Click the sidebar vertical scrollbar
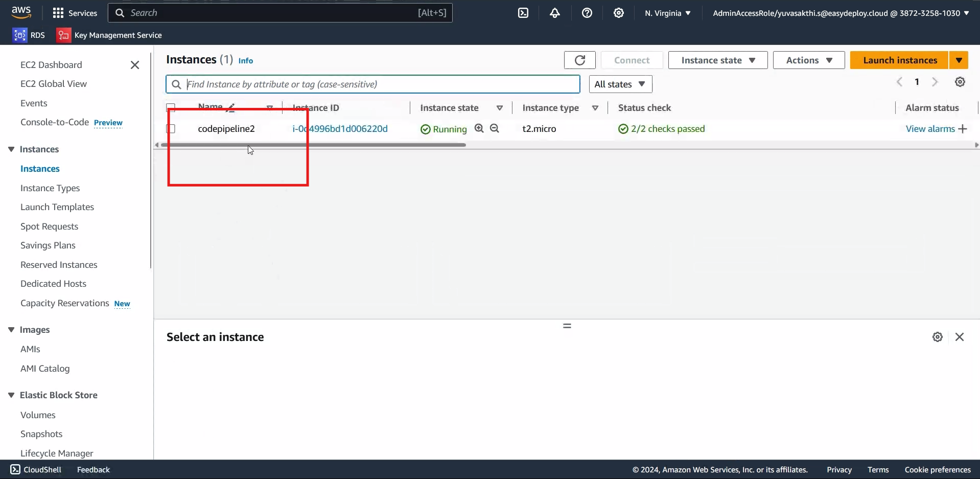Screen dimensions: 980x479 pyautogui.click(x=150, y=160)
